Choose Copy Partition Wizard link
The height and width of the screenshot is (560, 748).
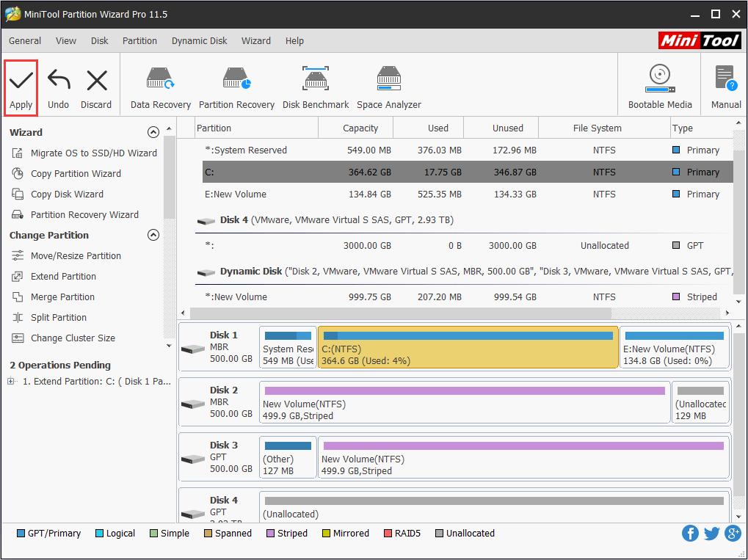point(76,174)
